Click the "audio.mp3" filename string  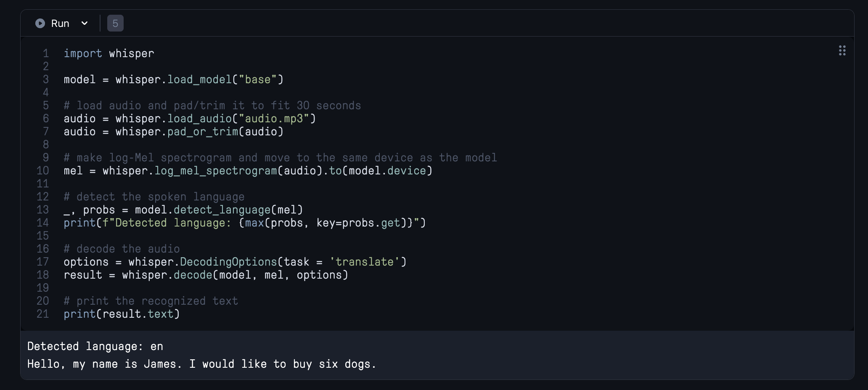coord(274,119)
